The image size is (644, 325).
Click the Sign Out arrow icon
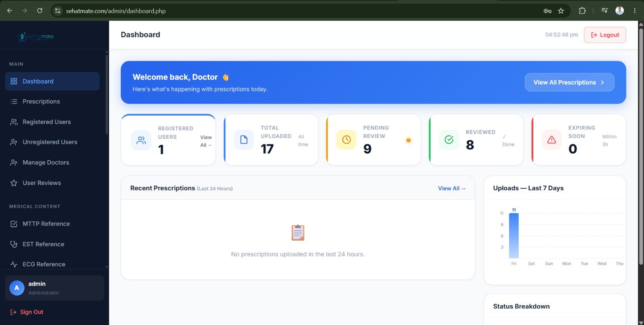click(x=13, y=312)
